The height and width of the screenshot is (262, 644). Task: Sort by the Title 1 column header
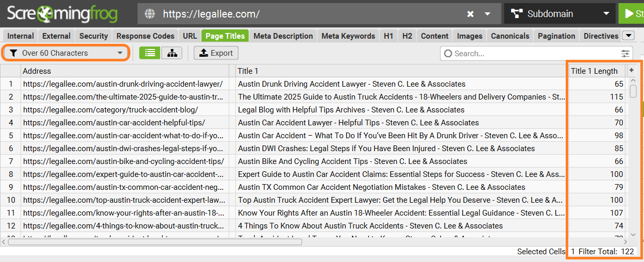(x=401, y=71)
